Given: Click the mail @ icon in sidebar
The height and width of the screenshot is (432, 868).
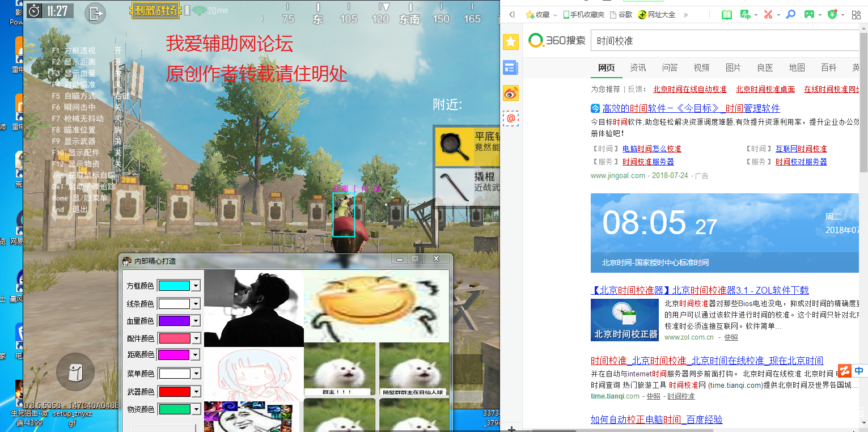Looking at the screenshot, I should [x=511, y=118].
